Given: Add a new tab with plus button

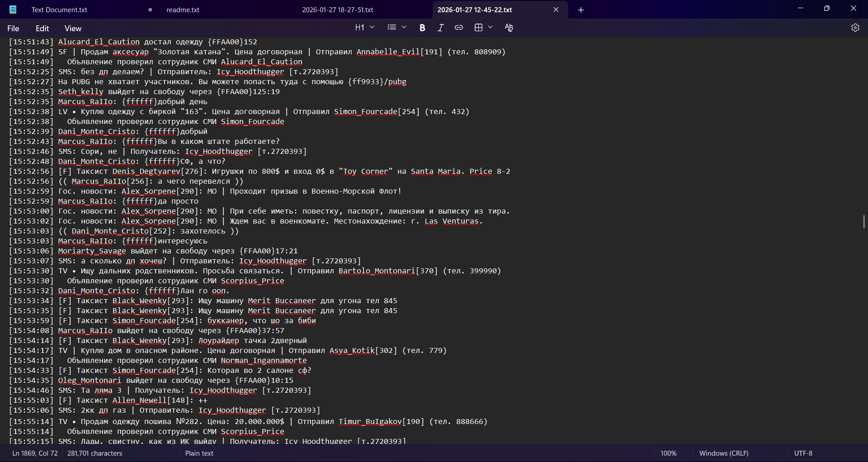Looking at the screenshot, I should (x=581, y=10).
